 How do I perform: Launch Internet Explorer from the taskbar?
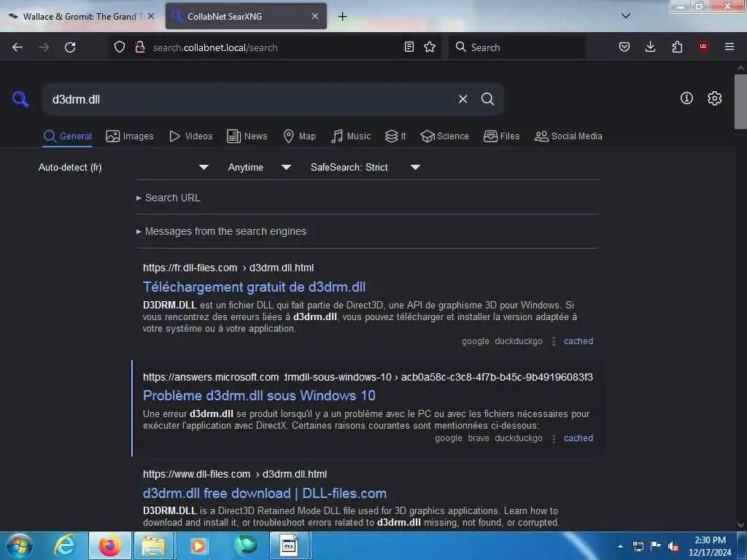[65, 545]
